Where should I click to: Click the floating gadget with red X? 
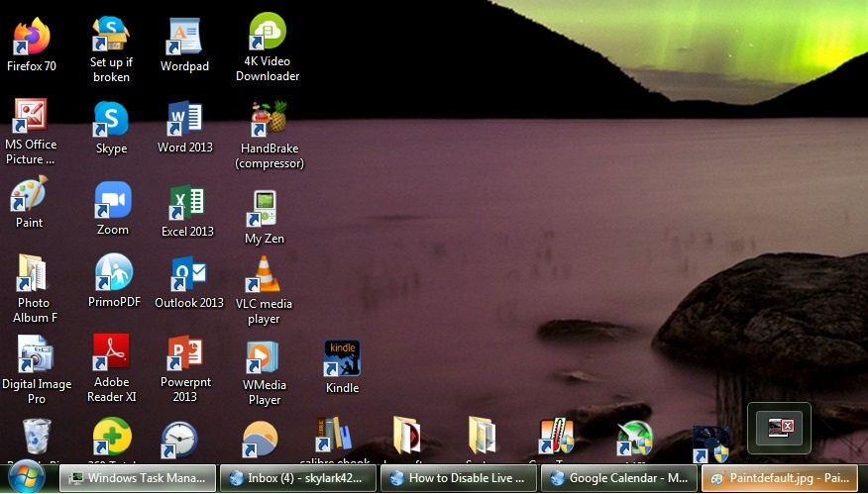[779, 429]
